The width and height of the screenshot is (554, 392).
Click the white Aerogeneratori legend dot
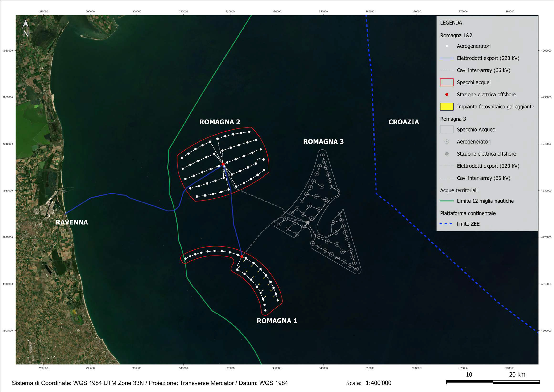pos(447,46)
